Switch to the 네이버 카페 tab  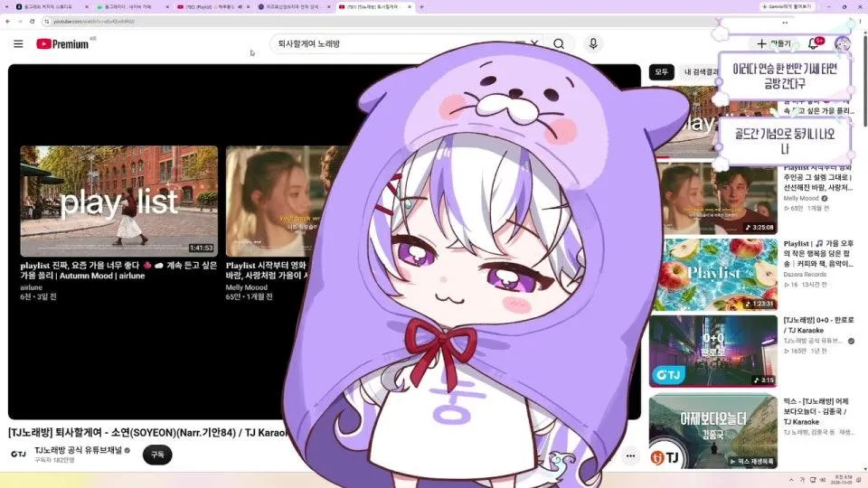132,6
